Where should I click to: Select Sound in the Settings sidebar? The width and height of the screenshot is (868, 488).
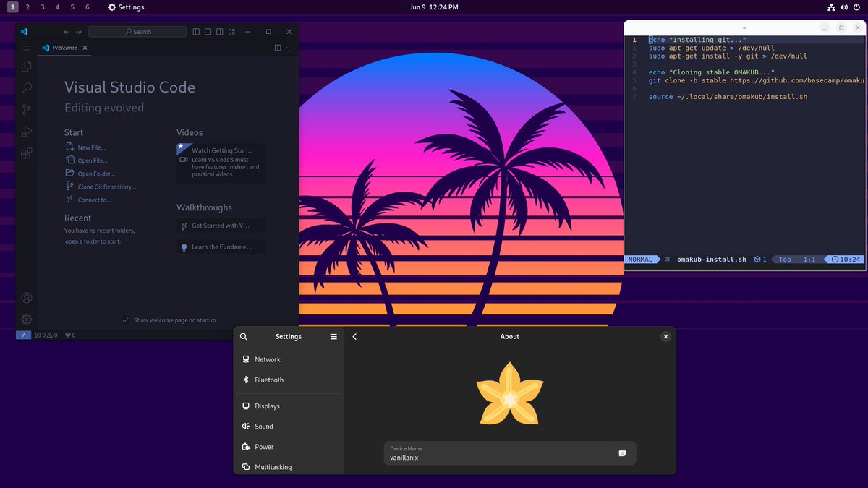pyautogui.click(x=289, y=427)
